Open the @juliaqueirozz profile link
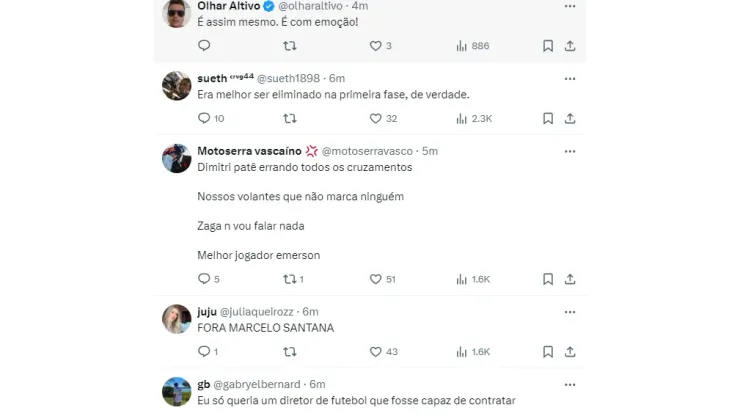Viewport: 740px width, 416px height. 257,312
